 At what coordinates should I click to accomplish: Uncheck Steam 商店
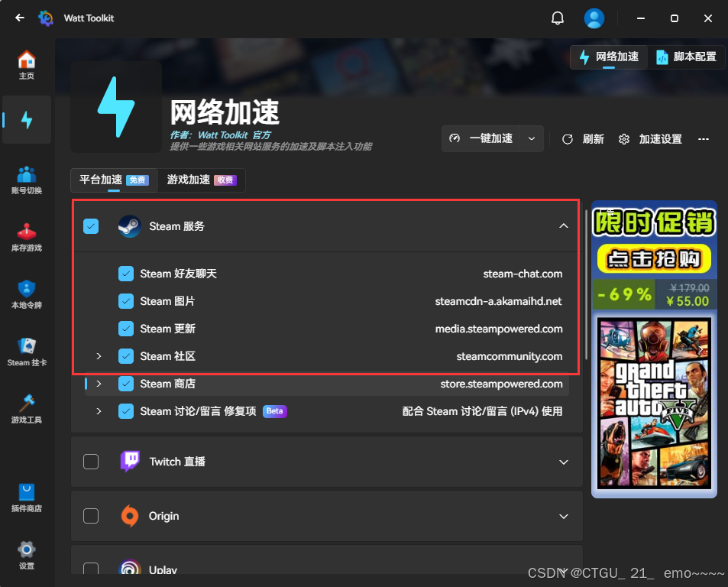click(x=126, y=384)
